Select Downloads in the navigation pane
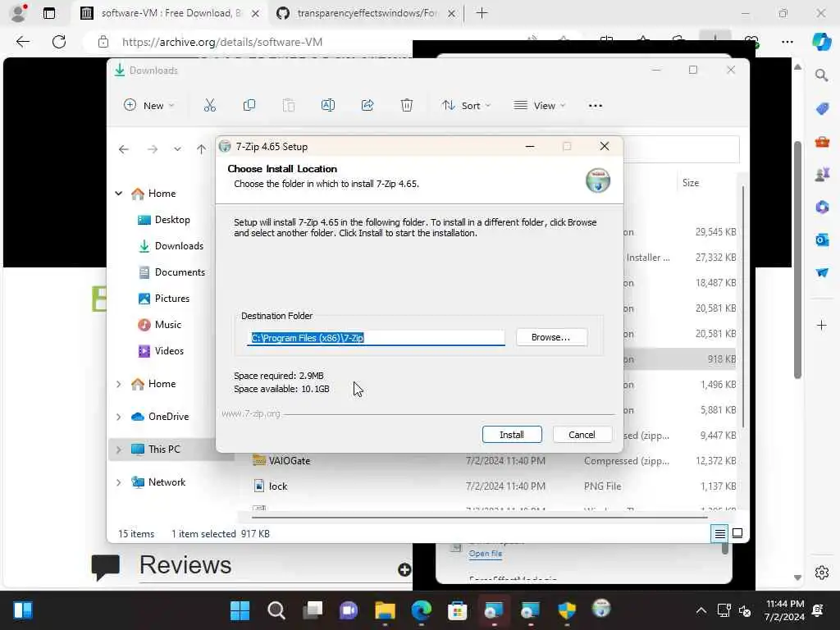Screen dimensions: 840x630 (x=178, y=246)
